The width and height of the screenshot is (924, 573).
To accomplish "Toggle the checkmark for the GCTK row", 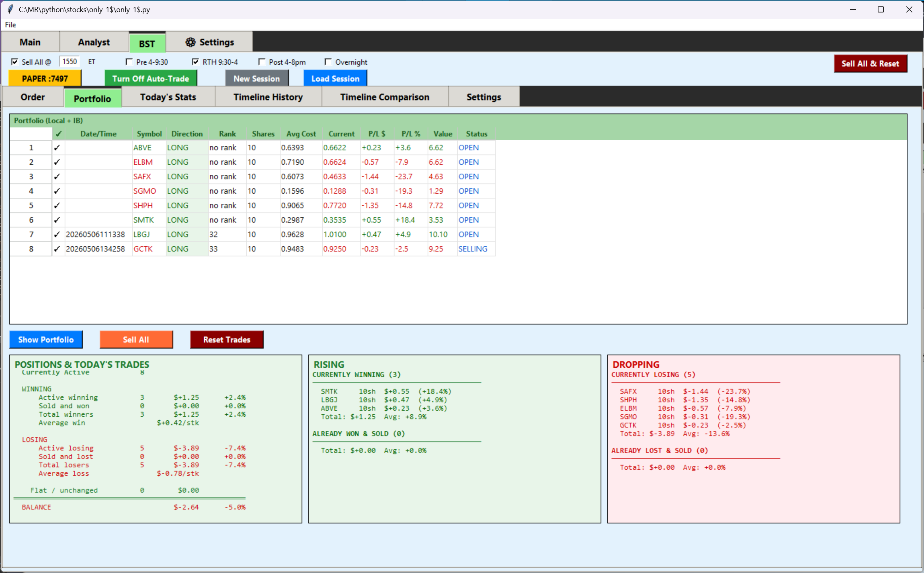I will click(57, 249).
